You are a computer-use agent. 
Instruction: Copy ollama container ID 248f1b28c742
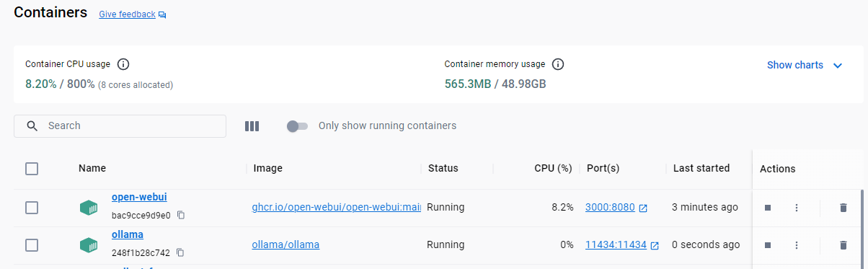(x=181, y=252)
